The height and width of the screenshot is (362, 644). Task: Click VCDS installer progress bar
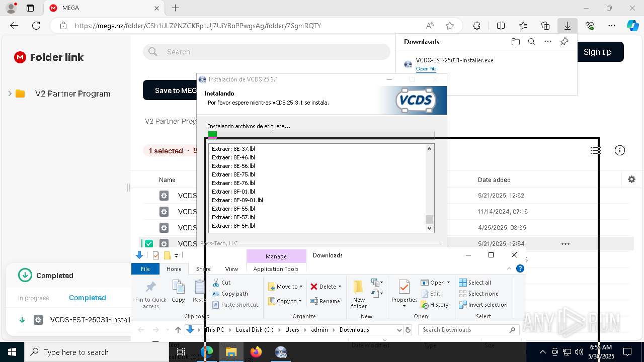pyautogui.click(x=321, y=135)
